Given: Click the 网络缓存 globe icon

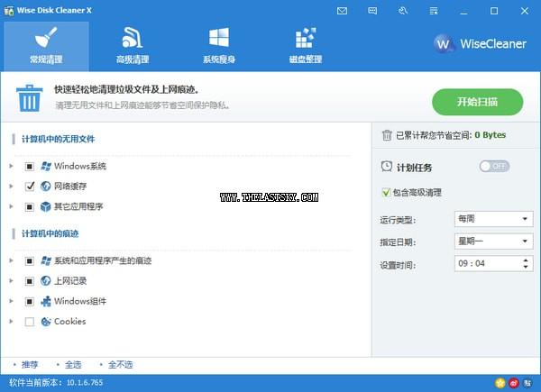Looking at the screenshot, I should (x=46, y=187).
